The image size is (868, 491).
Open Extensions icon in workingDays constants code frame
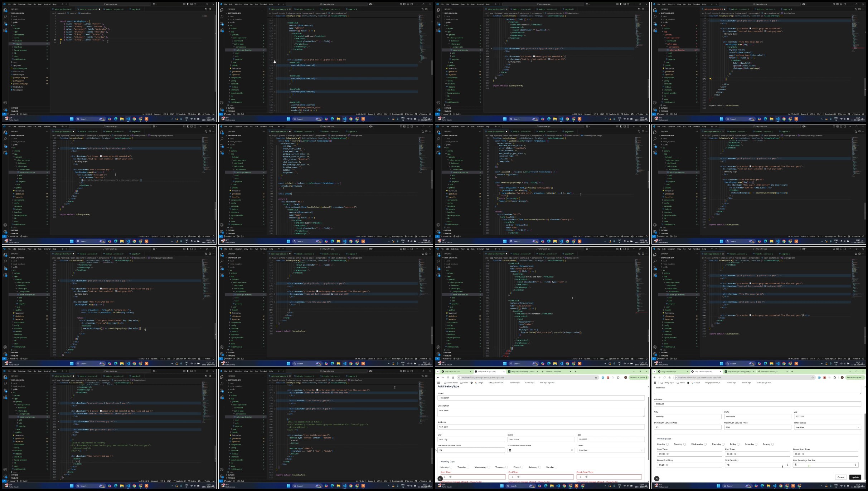(5, 30)
